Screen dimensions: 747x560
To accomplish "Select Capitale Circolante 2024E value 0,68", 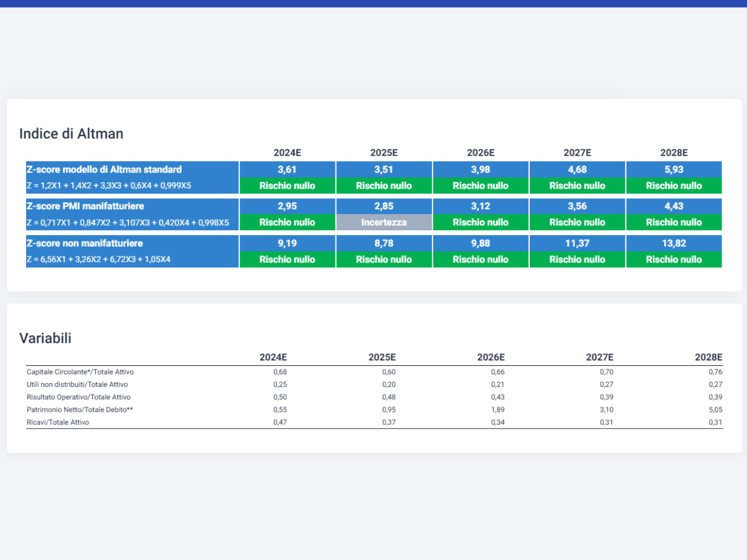I will 280,372.
